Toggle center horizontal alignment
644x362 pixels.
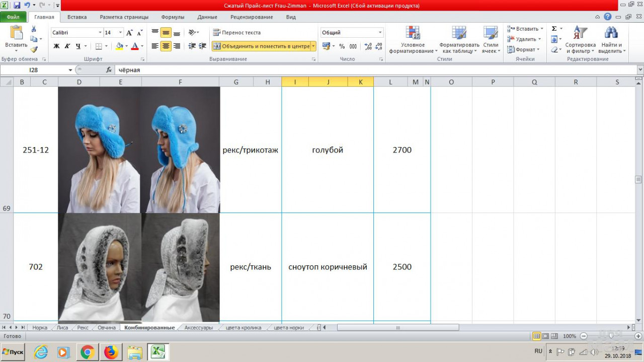[166, 46]
